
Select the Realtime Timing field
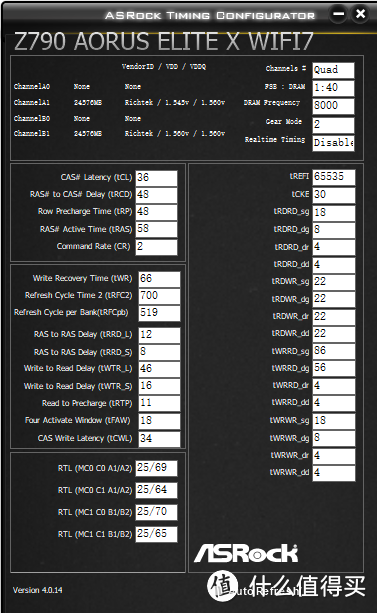click(x=333, y=143)
